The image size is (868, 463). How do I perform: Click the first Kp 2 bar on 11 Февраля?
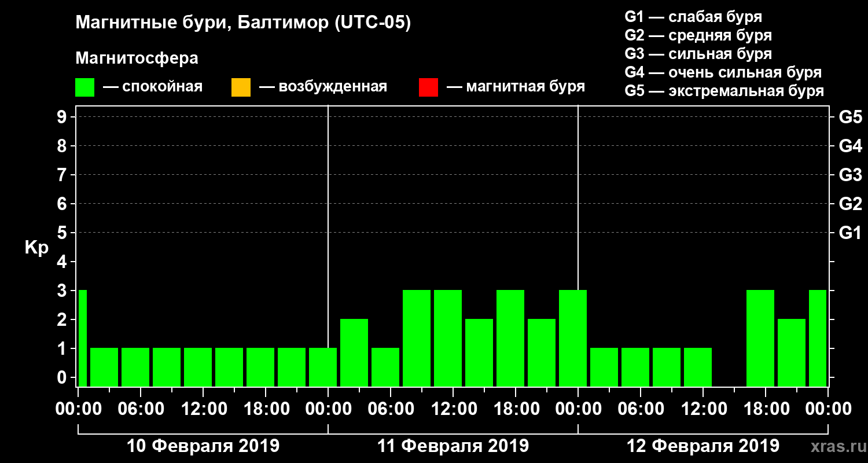click(354, 352)
